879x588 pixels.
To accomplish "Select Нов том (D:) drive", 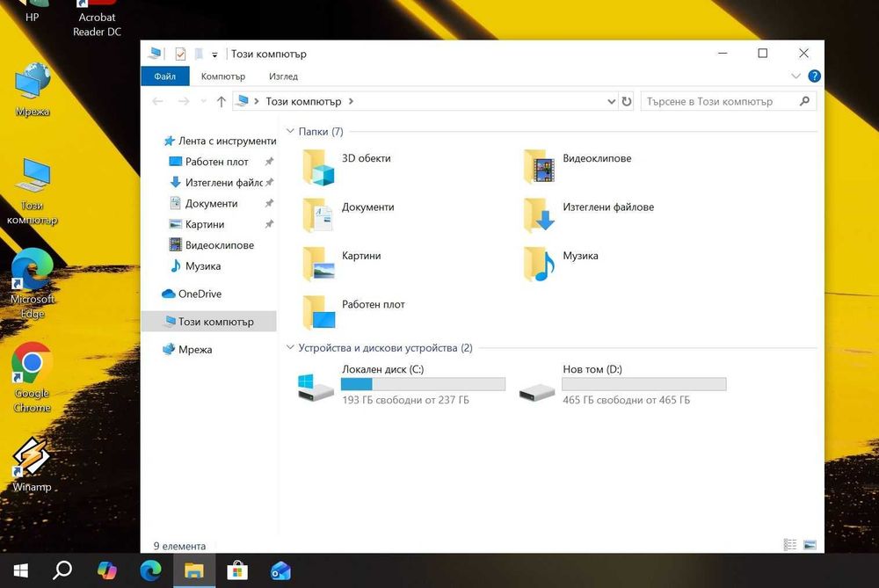I will pyautogui.click(x=622, y=384).
